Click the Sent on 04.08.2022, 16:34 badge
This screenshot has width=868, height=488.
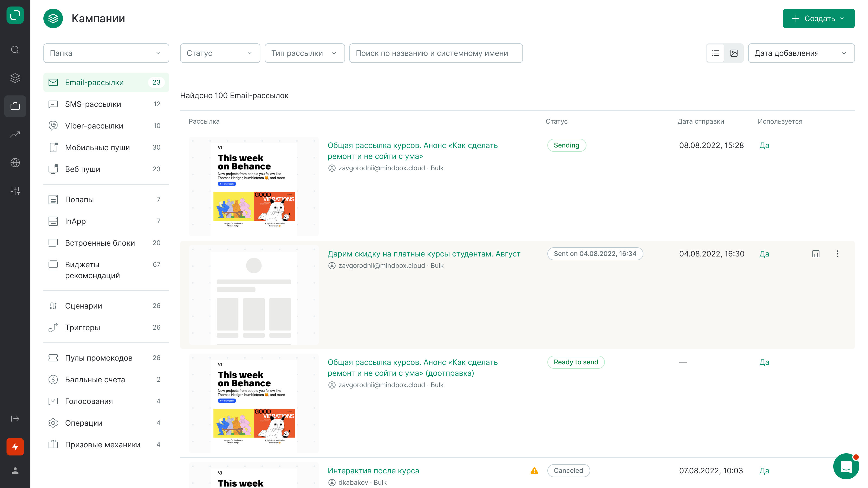tap(595, 254)
